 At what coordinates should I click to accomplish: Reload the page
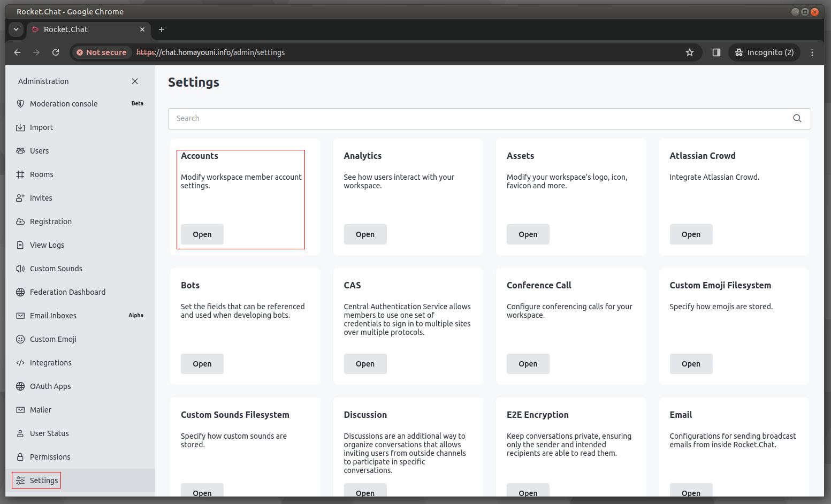click(x=56, y=52)
